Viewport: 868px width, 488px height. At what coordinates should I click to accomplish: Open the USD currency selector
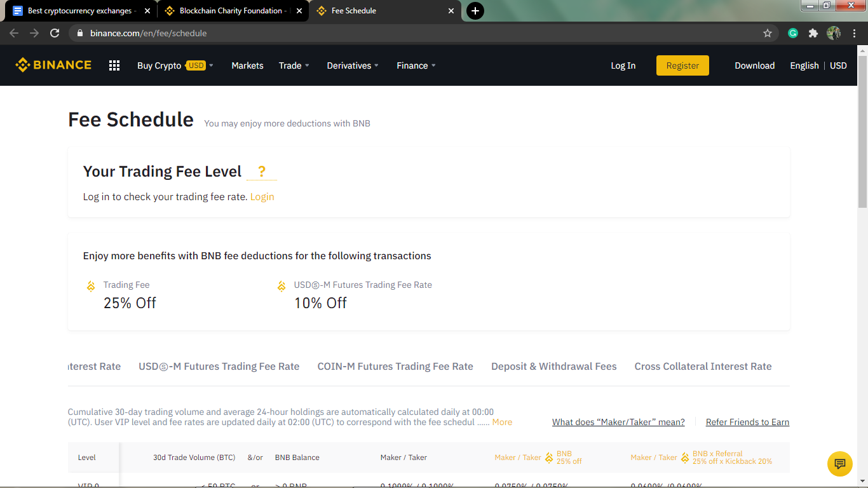click(x=838, y=65)
